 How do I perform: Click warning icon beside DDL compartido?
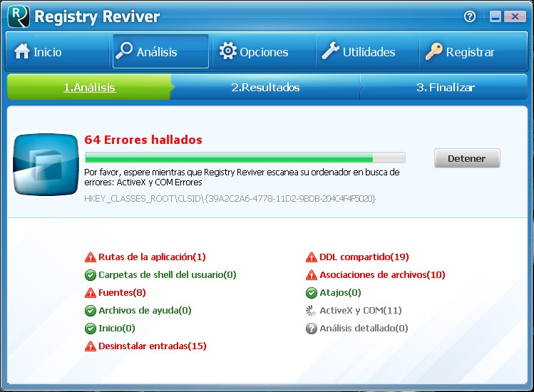click(x=312, y=257)
